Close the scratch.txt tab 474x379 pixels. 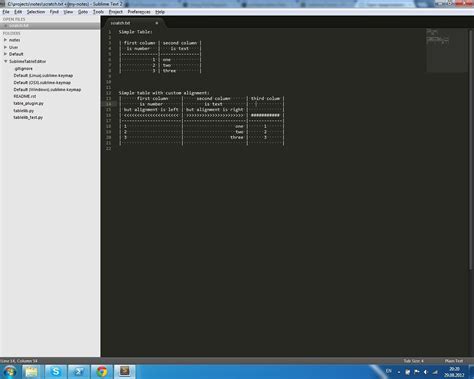click(157, 23)
